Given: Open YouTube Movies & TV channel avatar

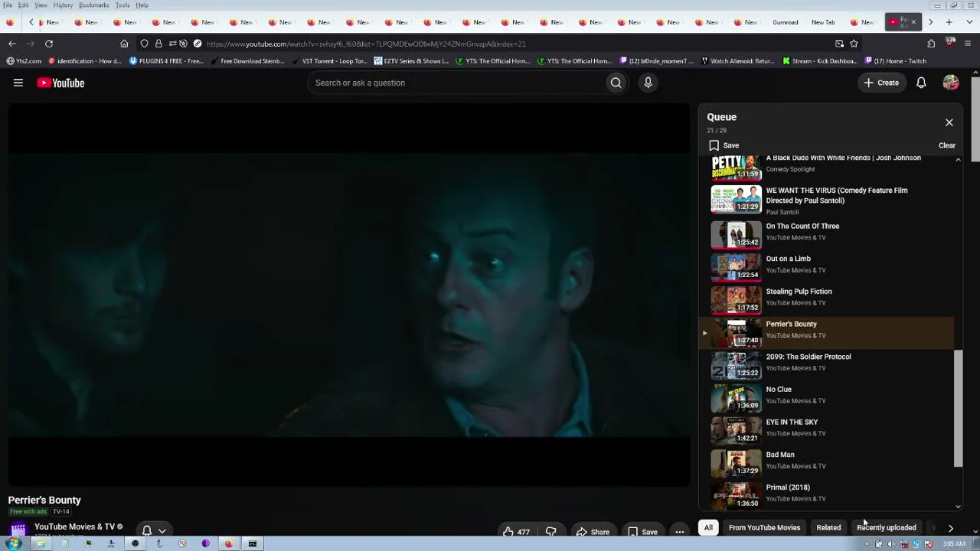Looking at the screenshot, I should [x=18, y=530].
